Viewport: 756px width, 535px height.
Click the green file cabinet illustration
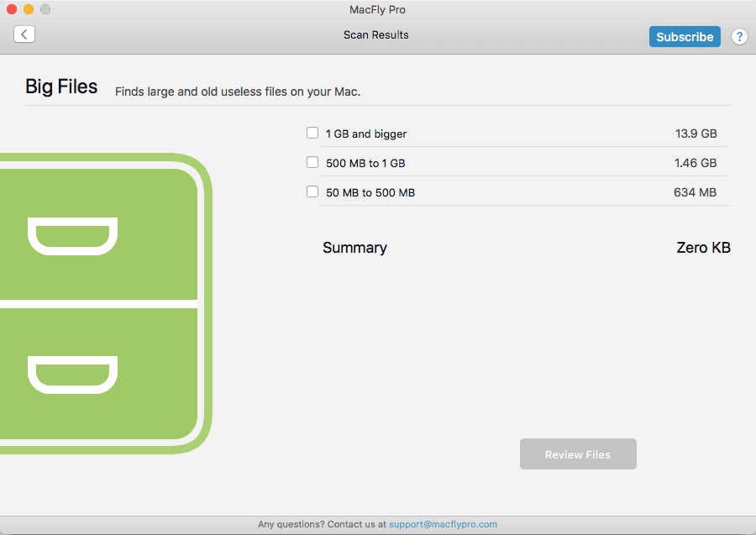(x=106, y=304)
